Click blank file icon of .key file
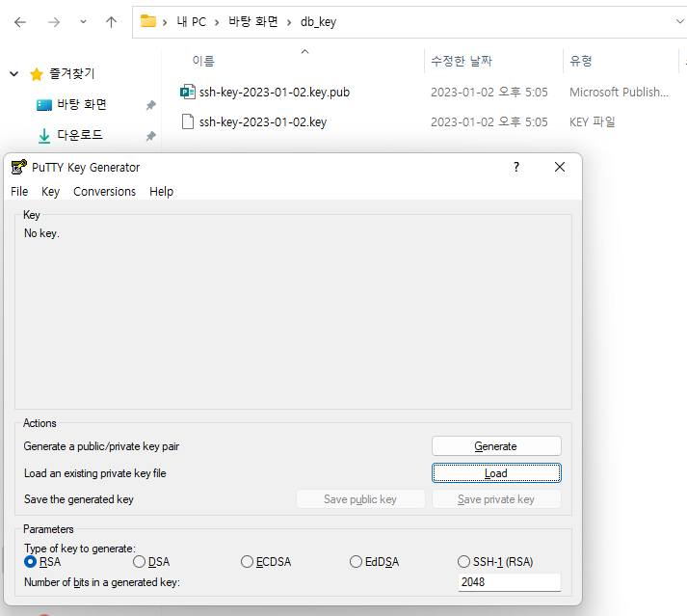This screenshot has width=687, height=616. coord(188,121)
